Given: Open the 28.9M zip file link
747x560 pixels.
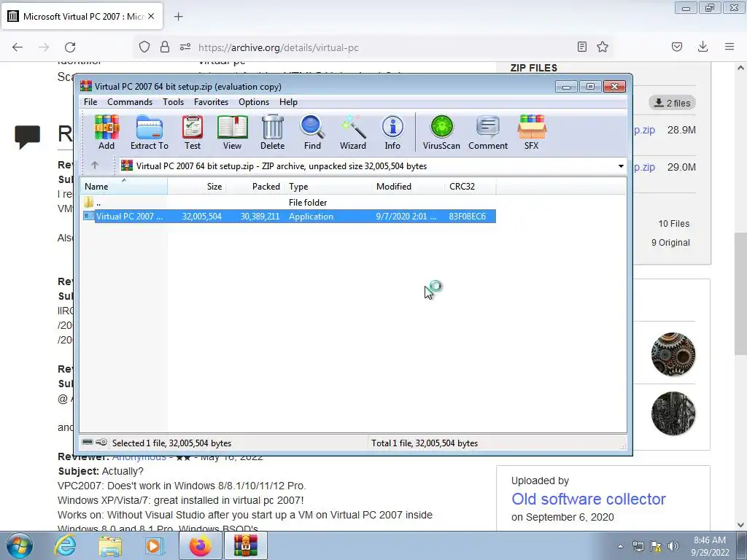Looking at the screenshot, I should click(644, 130).
